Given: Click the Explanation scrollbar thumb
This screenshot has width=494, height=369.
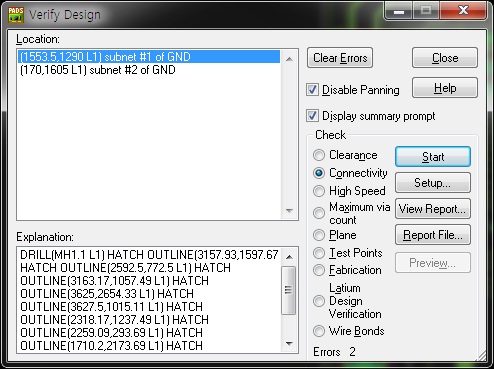Looking at the screenshot, I should click(289, 290).
